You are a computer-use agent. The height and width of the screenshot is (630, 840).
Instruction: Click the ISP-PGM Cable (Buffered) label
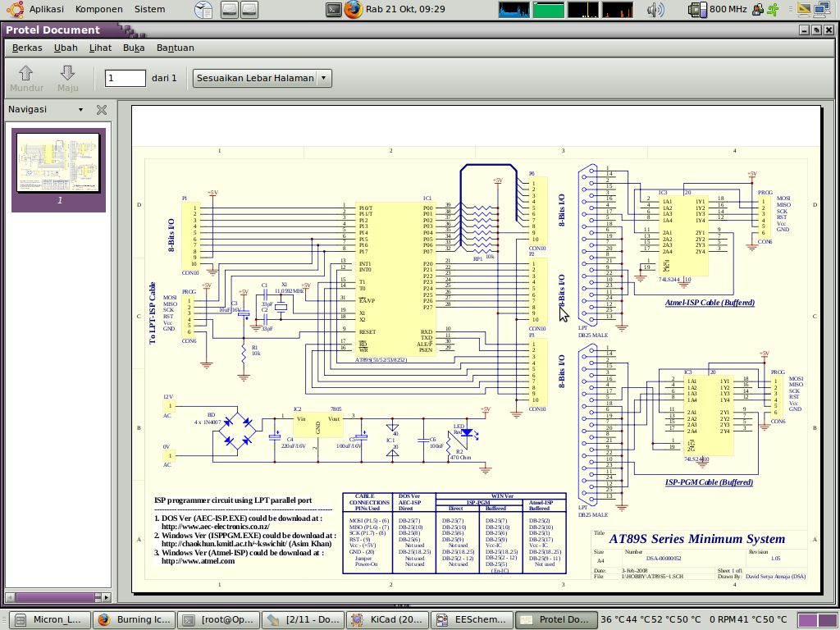pos(709,482)
